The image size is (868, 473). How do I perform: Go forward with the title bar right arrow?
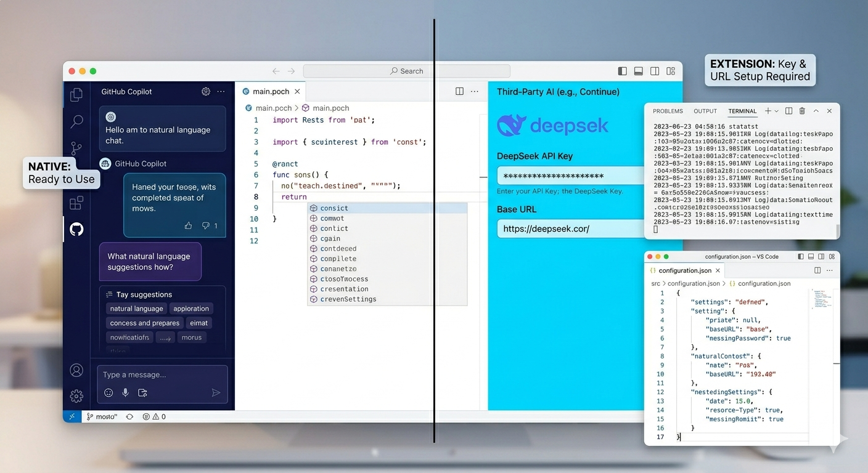(291, 71)
